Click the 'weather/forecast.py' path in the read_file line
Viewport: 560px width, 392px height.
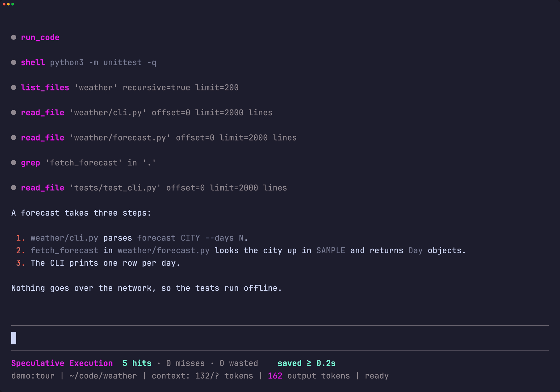tap(120, 138)
